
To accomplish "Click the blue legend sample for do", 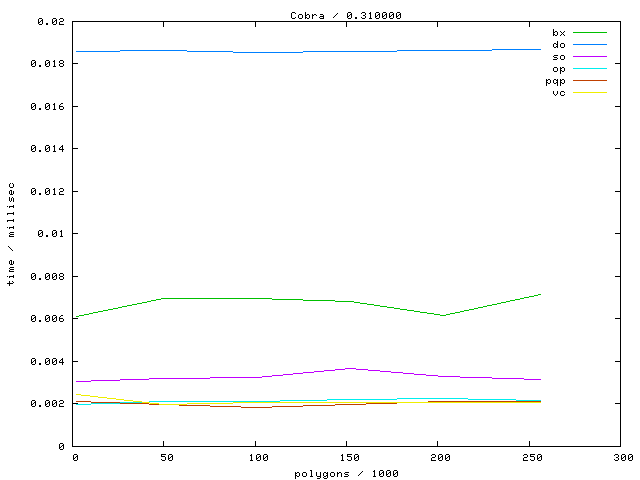I will click(589, 45).
